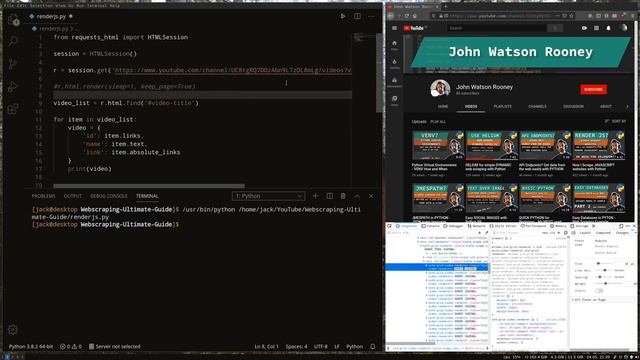Show more channel tabs with the right arrow
640x360 pixels.
(627, 107)
